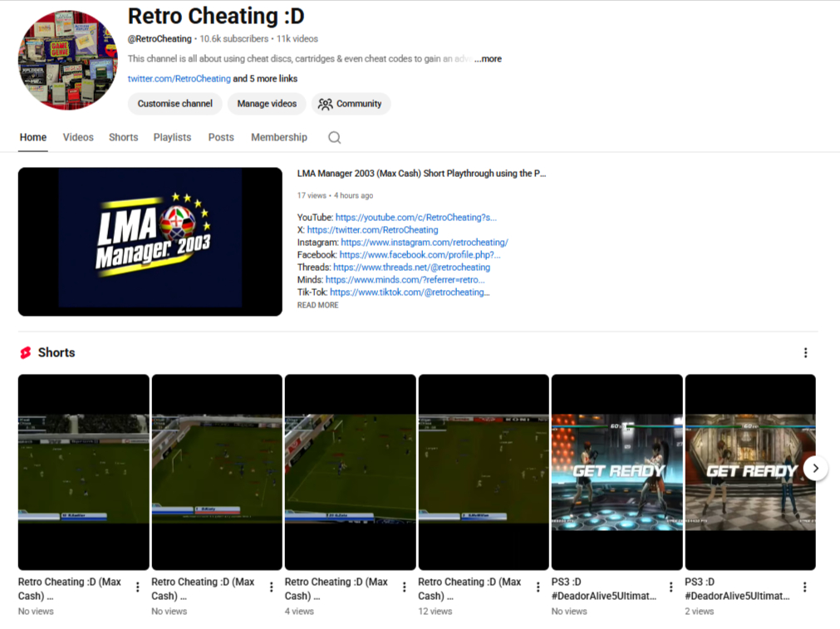Open options for the 'No views' first Max Cash short
This screenshot has height=629, width=840.
point(138,587)
